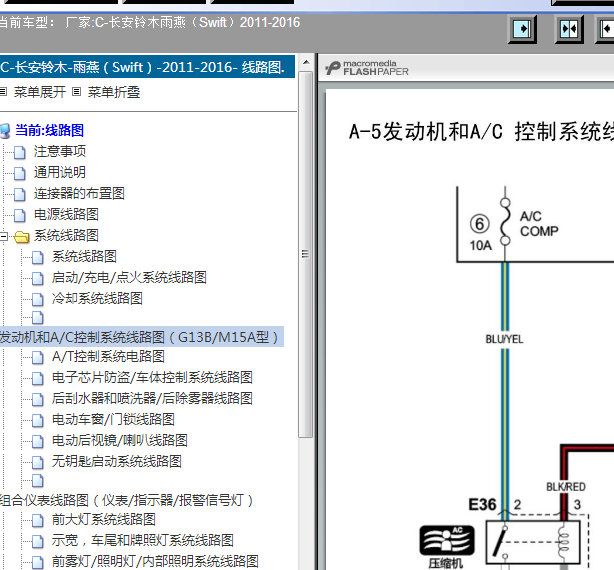
Task: Open the 菜单展开 link
Action: pos(40,92)
